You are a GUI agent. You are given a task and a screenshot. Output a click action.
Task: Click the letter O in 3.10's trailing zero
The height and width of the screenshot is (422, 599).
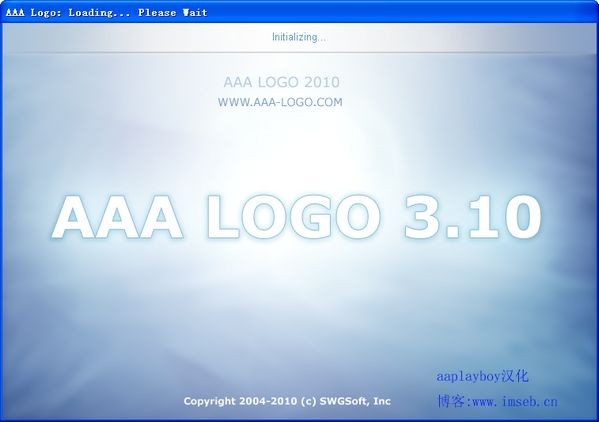[x=524, y=217]
